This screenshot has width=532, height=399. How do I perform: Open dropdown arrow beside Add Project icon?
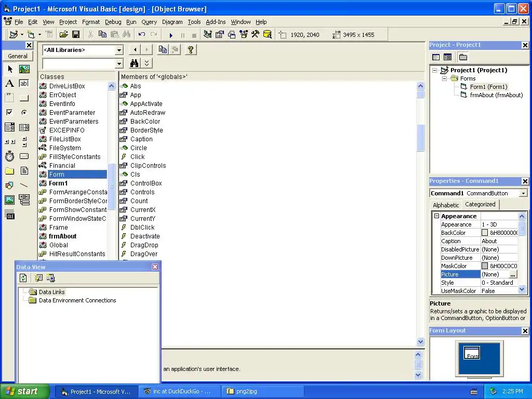point(22,35)
